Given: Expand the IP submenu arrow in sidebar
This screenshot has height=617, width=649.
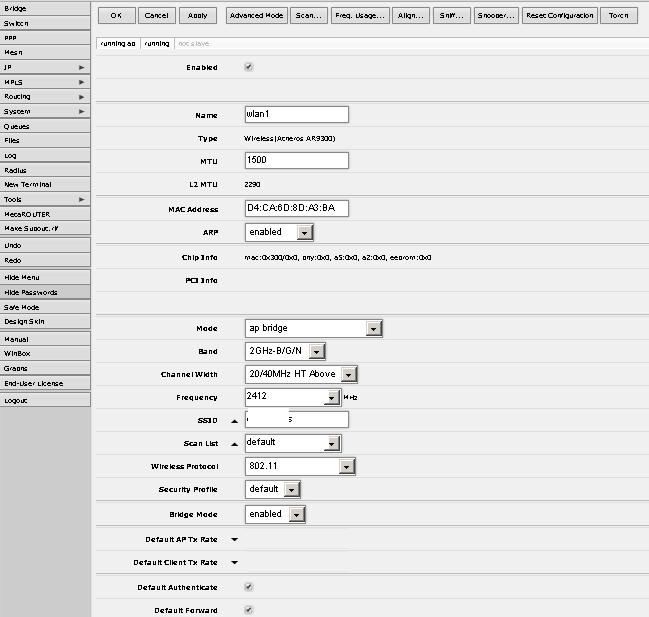Looking at the screenshot, I should 82,67.
